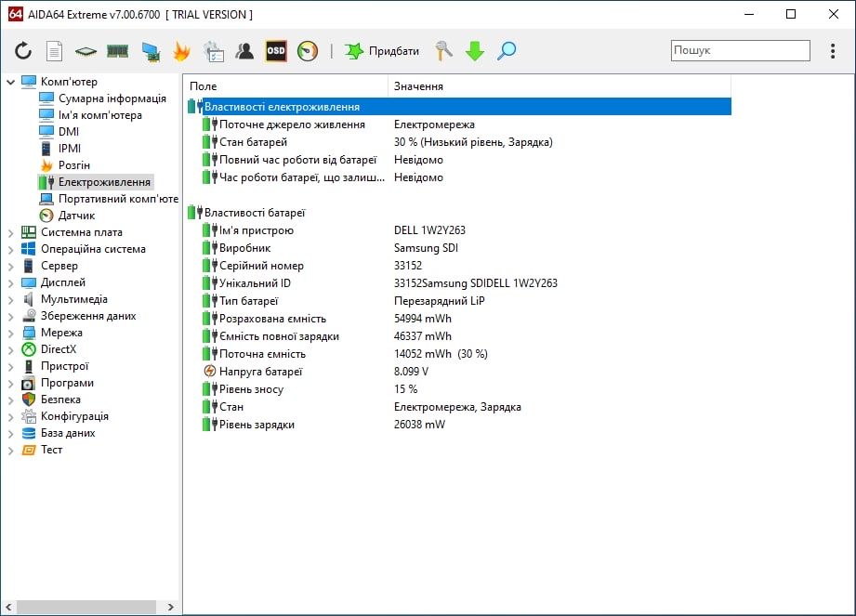
Task: Open the sensor gauge toolbar icon
Action: (308, 51)
